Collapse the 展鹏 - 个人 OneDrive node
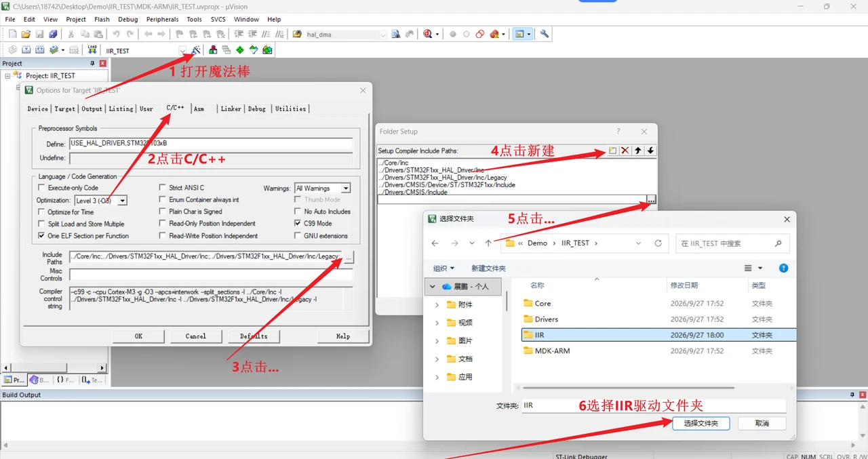The height and width of the screenshot is (459, 868). pos(433,287)
